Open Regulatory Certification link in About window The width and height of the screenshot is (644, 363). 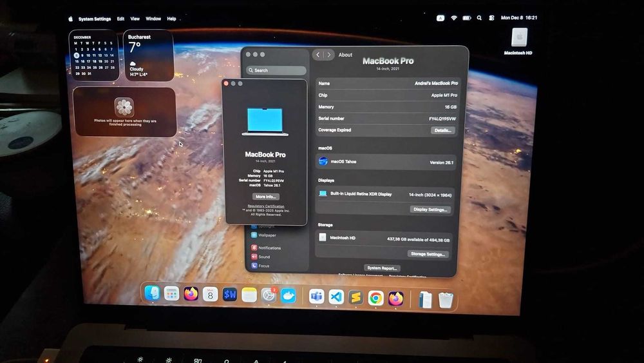click(x=266, y=206)
